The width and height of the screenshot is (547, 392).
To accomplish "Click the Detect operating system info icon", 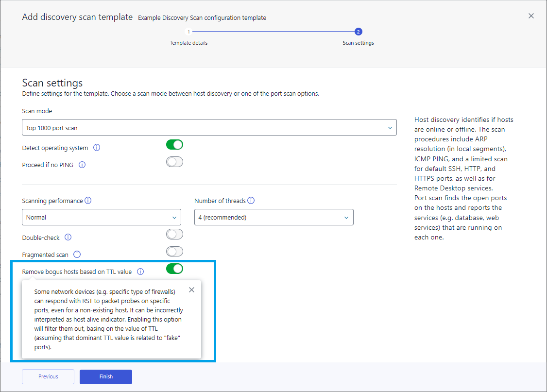I will pyautogui.click(x=97, y=148).
